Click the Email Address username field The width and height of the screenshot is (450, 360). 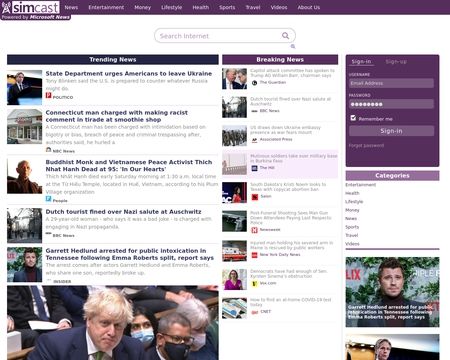[x=391, y=83]
